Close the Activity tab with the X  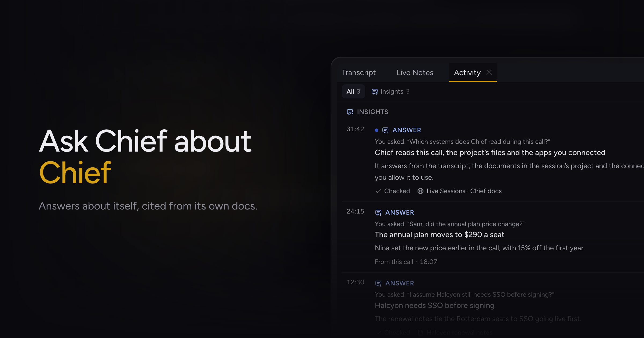point(489,72)
